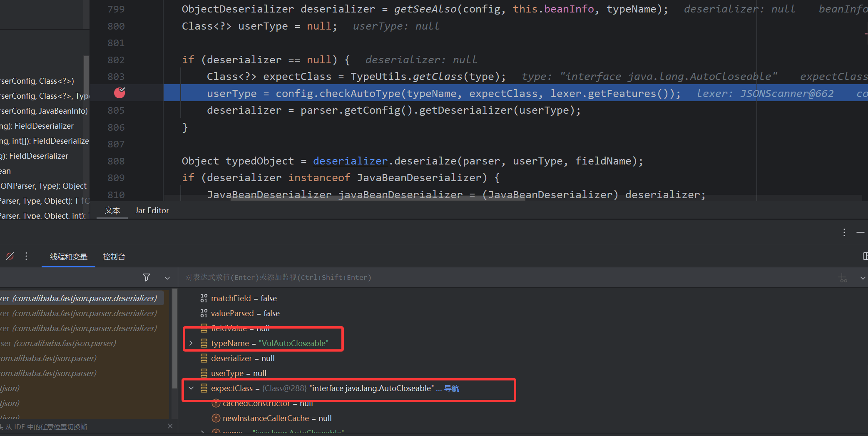Viewport: 868px width, 436px height.
Task: Click the underlined deserializer link on line 808
Action: pyautogui.click(x=350, y=161)
